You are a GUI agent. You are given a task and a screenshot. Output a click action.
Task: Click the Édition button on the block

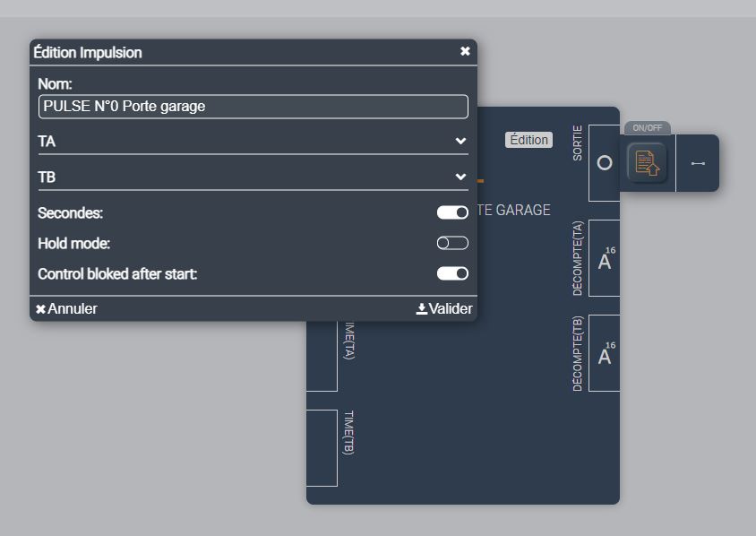(x=528, y=140)
